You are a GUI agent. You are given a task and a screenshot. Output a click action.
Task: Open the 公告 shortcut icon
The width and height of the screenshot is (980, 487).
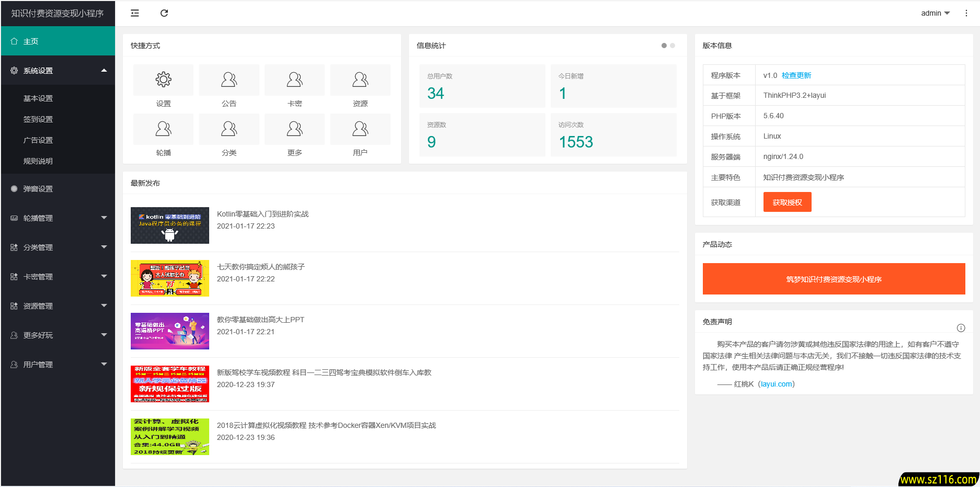229,80
